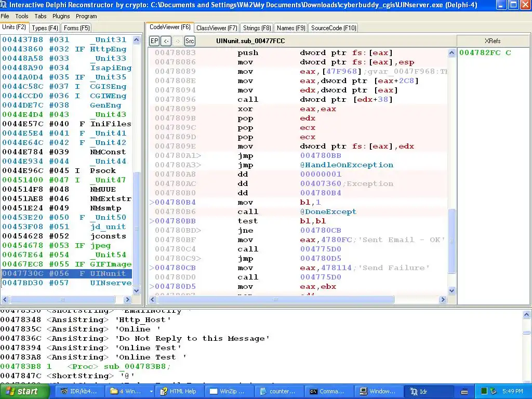
Task: Select the jd_unit unit row
Action: tap(66, 227)
